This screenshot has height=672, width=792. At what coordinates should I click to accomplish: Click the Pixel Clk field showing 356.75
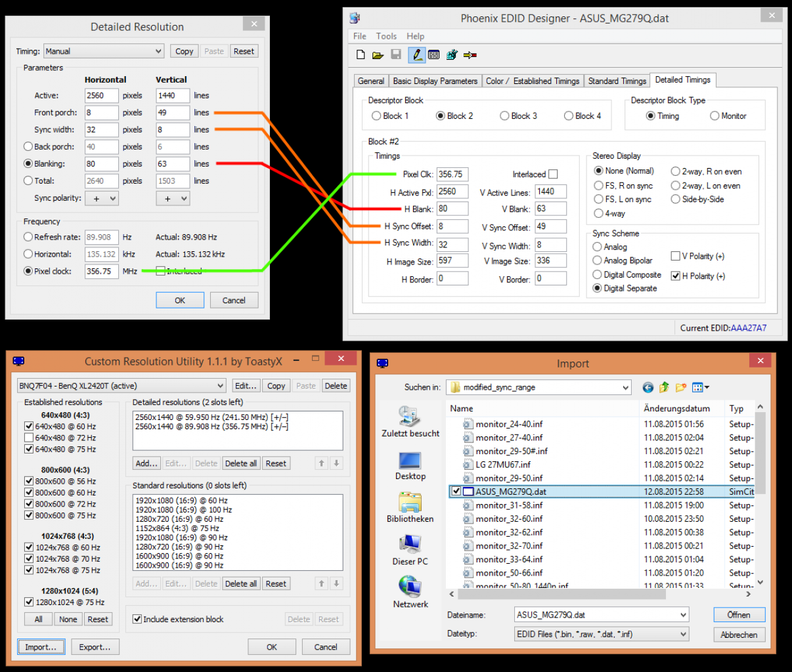pyautogui.click(x=452, y=175)
